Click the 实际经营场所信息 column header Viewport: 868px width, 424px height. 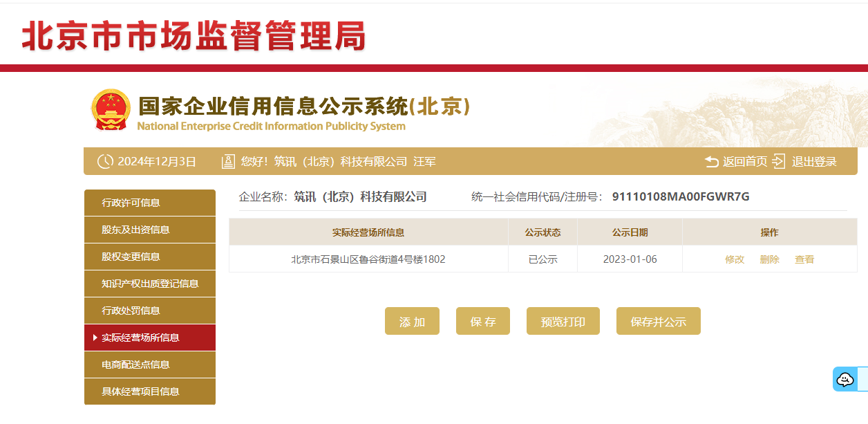[368, 232]
